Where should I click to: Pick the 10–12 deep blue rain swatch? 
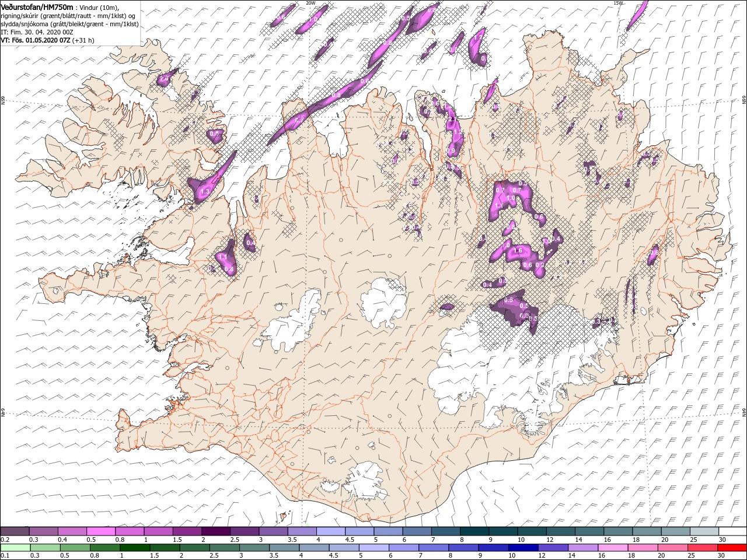(523, 548)
